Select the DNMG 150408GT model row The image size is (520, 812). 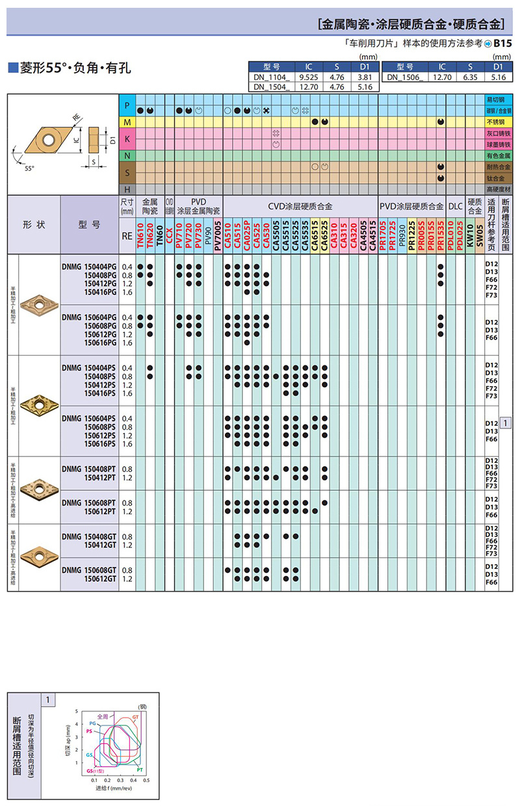coord(89,536)
